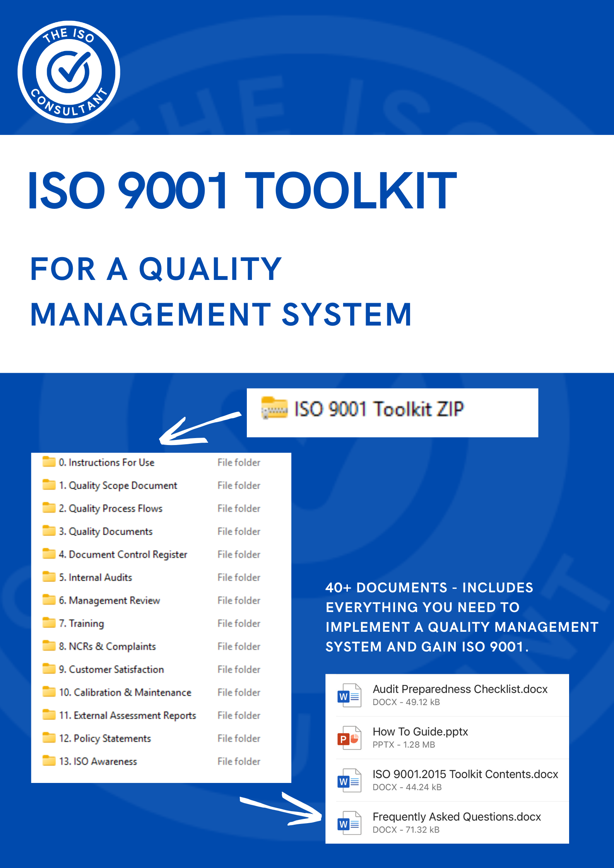Click the ISO 9001 Toolkit ZIP label
The width and height of the screenshot is (614, 868).
point(378,409)
